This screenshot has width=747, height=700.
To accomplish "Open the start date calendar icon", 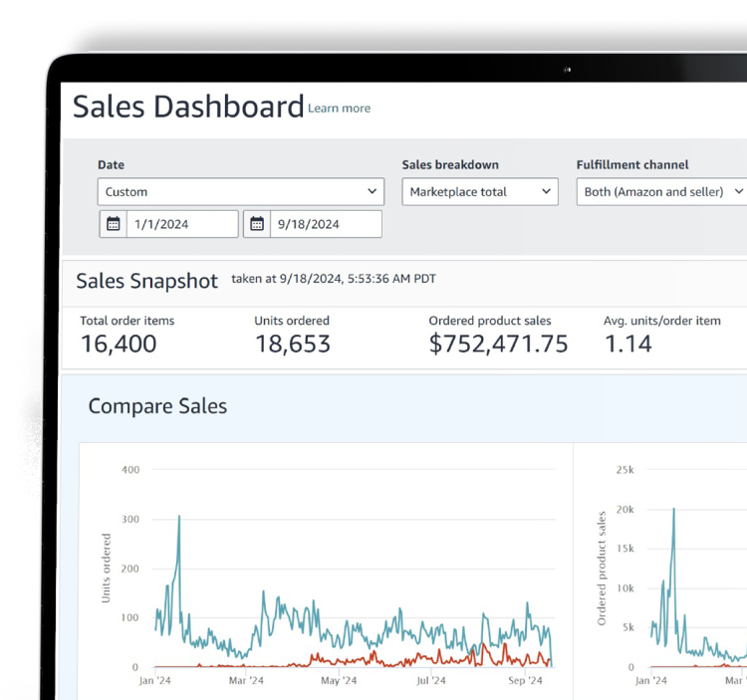I will pyautogui.click(x=113, y=224).
